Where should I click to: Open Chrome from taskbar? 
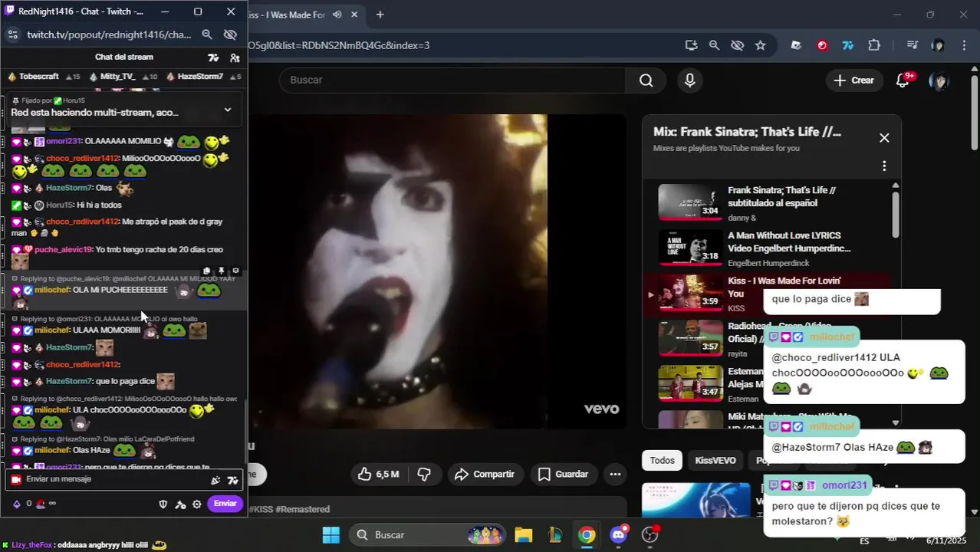pos(587,534)
